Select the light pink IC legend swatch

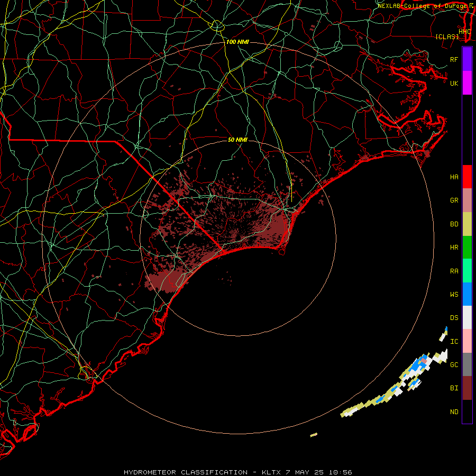467,341
